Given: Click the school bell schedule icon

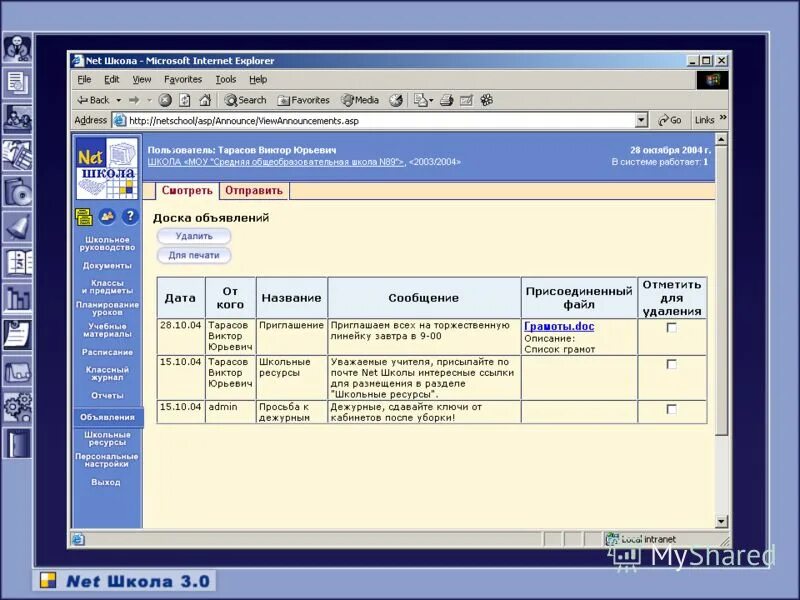Looking at the screenshot, I should pos(17,227).
